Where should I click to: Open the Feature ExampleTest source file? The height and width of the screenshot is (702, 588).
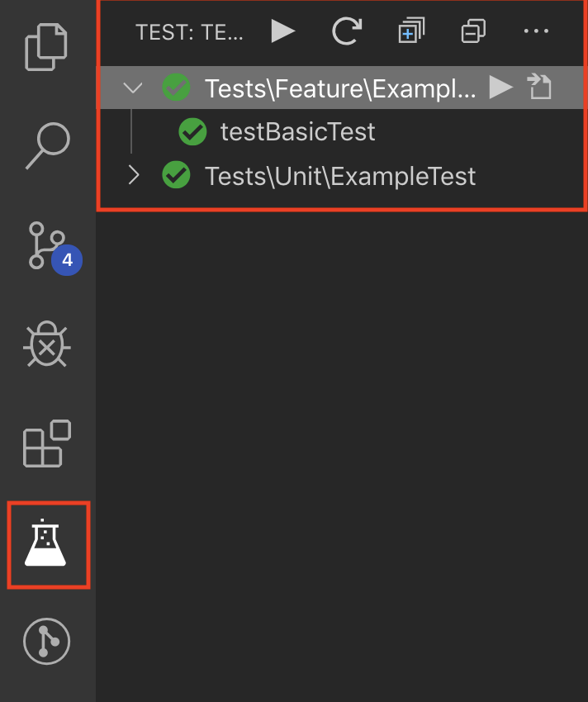[x=539, y=88]
